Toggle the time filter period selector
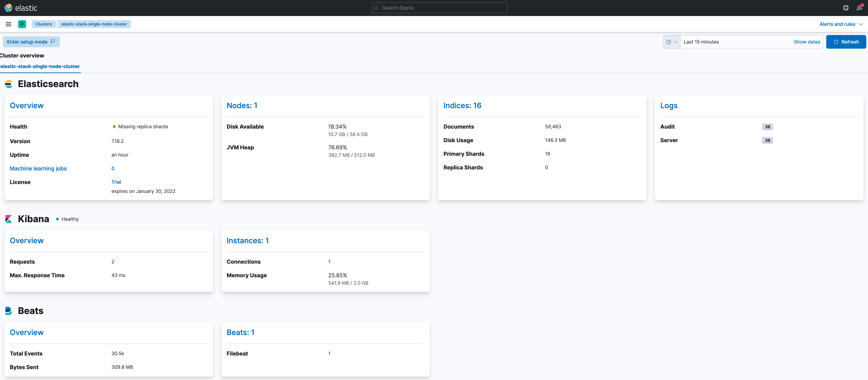Image resolution: width=868 pixels, height=380 pixels. tap(672, 42)
